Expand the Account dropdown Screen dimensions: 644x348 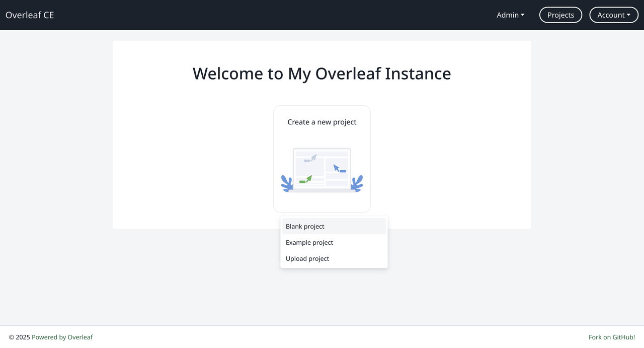(x=613, y=15)
